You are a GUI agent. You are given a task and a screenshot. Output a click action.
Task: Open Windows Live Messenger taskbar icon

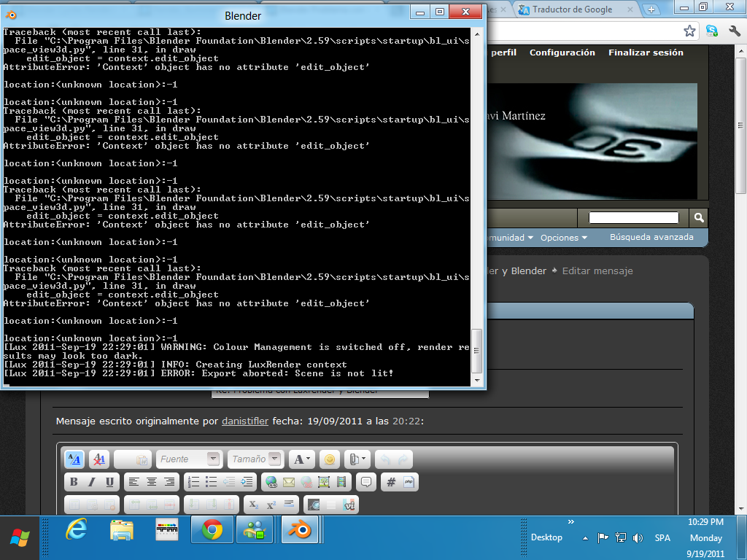(x=254, y=529)
